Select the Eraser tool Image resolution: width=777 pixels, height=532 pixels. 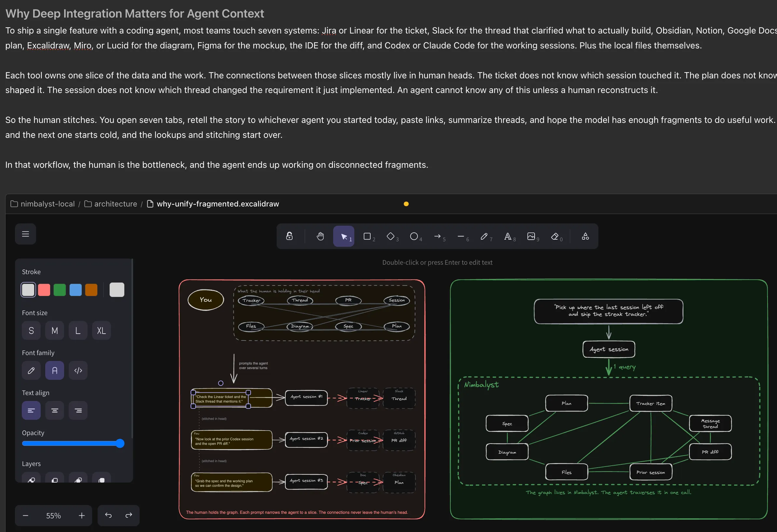coord(555,236)
